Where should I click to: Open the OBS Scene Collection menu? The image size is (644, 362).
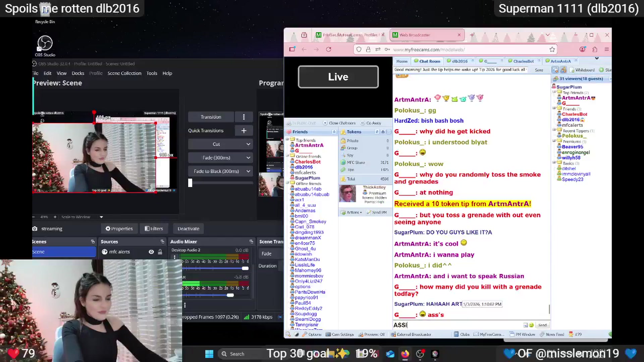click(x=124, y=73)
